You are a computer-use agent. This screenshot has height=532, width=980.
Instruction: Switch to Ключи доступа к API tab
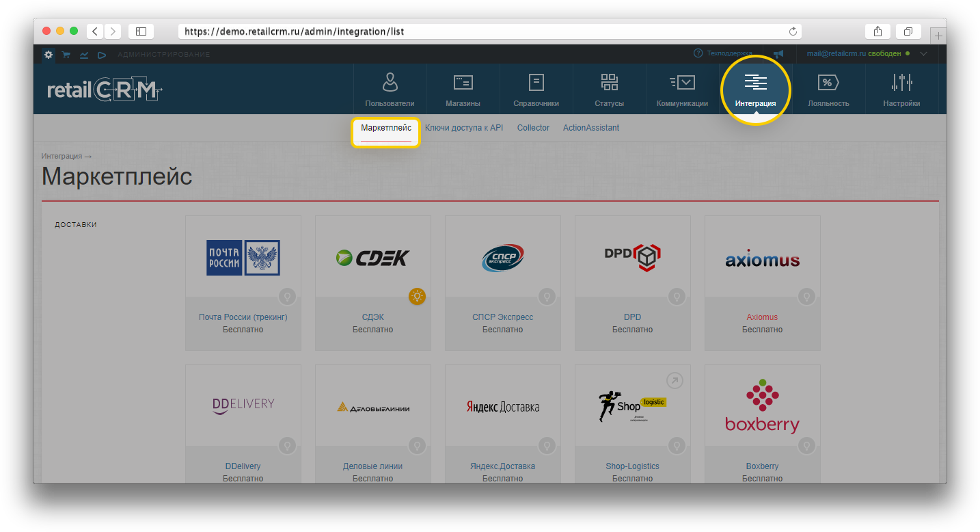(464, 128)
